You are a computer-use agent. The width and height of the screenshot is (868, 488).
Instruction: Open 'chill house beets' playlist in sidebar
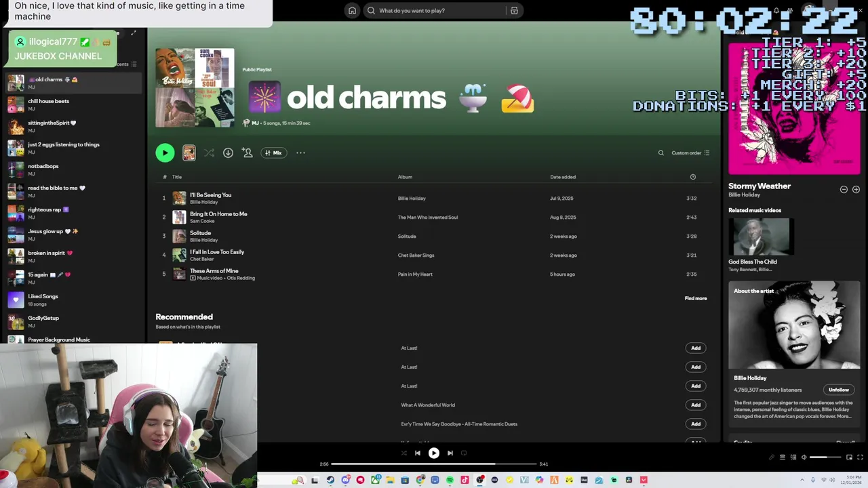click(73, 104)
